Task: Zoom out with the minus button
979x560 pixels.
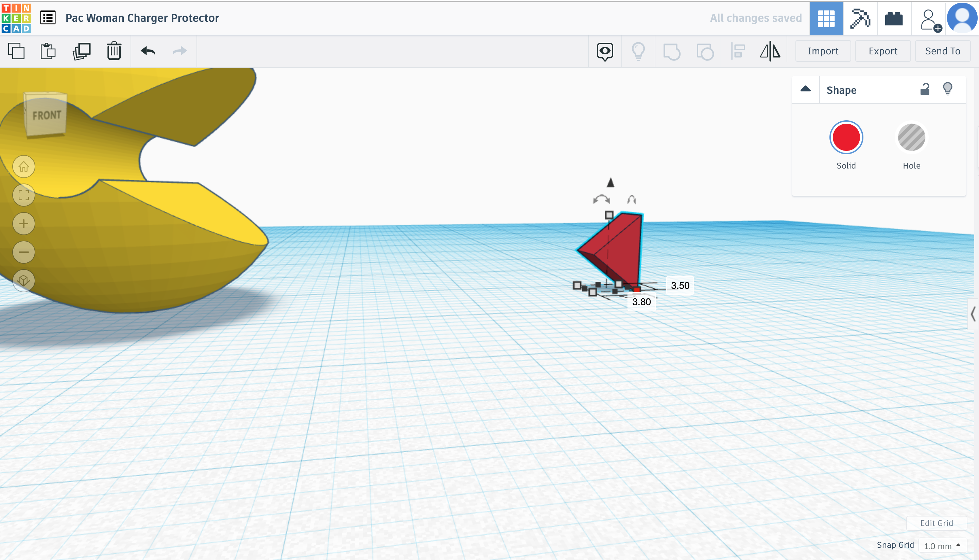Action: click(x=24, y=252)
